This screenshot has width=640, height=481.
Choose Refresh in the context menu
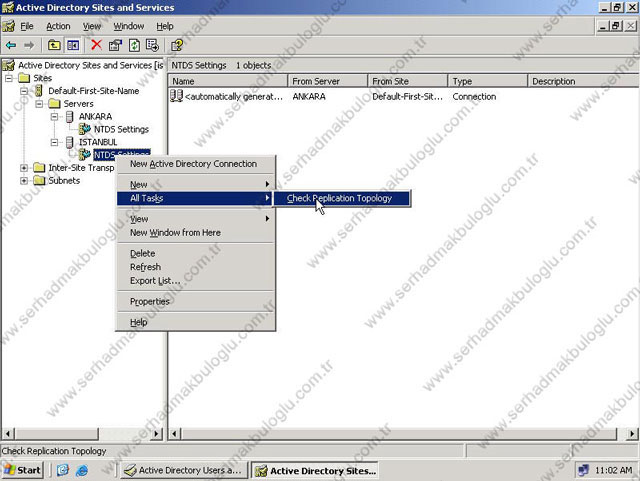[x=196, y=267]
